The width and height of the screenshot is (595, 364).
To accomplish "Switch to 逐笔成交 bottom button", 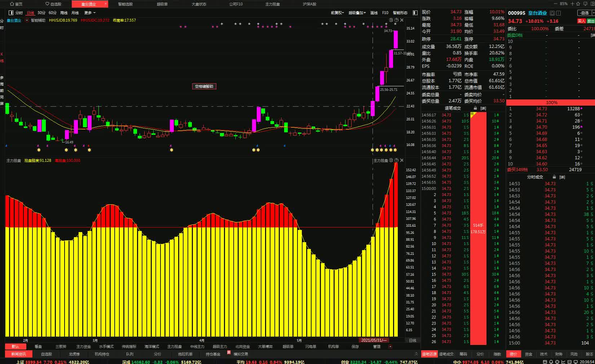I will (446, 354).
